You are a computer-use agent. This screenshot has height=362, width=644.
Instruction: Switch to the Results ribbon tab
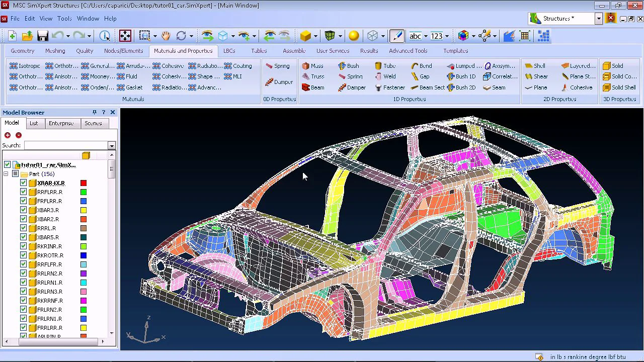point(369,51)
